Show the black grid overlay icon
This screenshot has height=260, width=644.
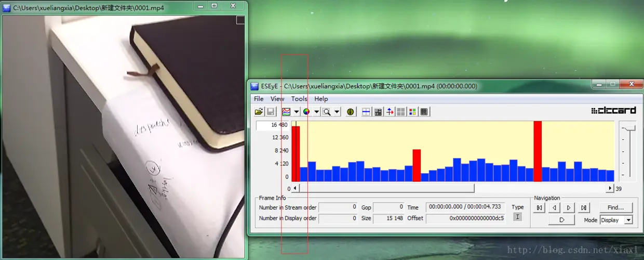pos(424,112)
